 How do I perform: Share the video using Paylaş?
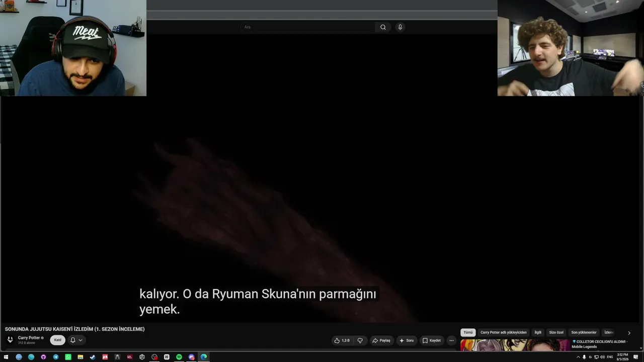[381, 340]
